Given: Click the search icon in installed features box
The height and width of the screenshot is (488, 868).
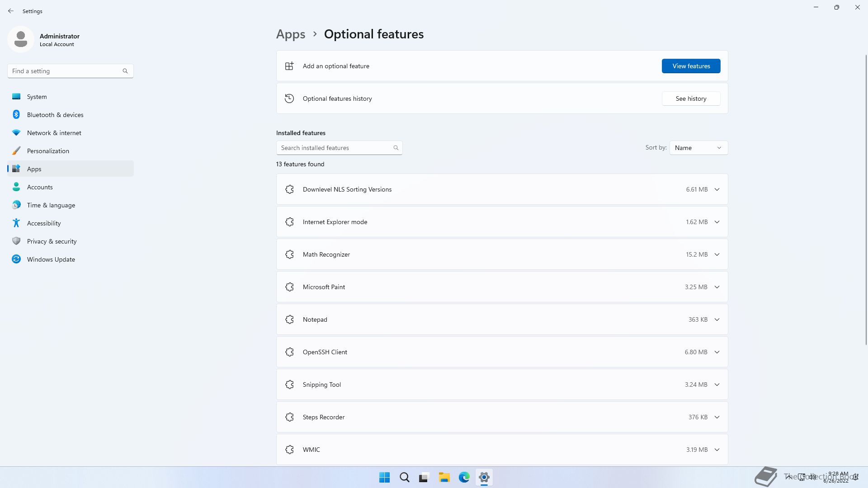Looking at the screenshot, I should click(x=396, y=148).
